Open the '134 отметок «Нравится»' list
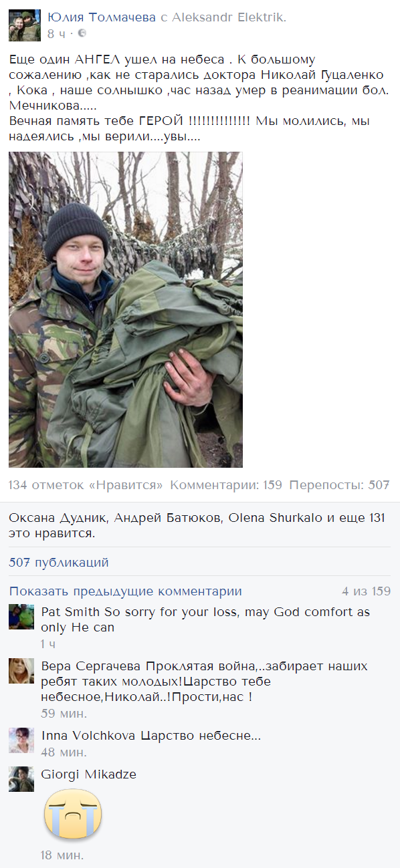The image size is (400, 868). 86,485
